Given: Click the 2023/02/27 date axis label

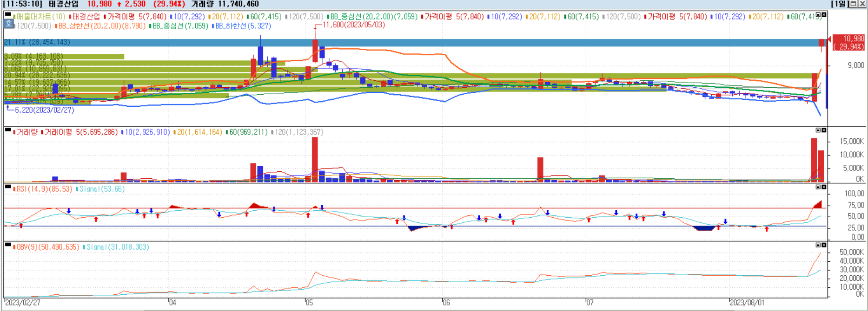Looking at the screenshot, I should tap(22, 303).
